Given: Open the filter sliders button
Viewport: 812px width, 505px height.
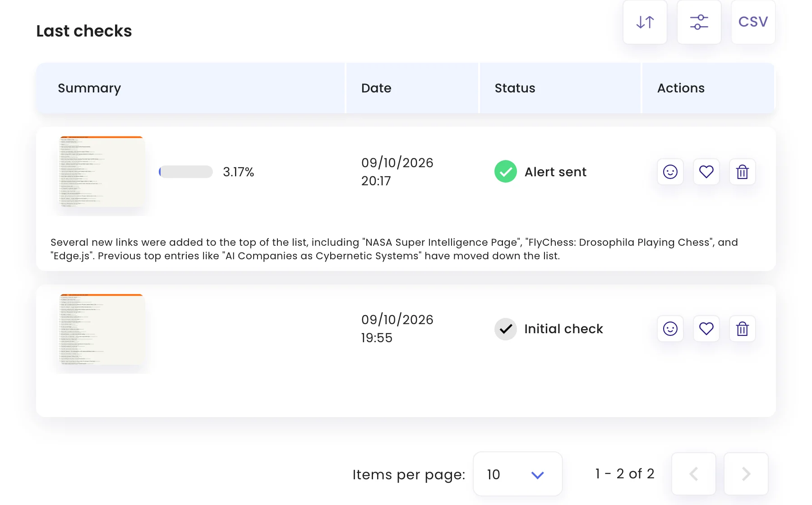Looking at the screenshot, I should 699,22.
